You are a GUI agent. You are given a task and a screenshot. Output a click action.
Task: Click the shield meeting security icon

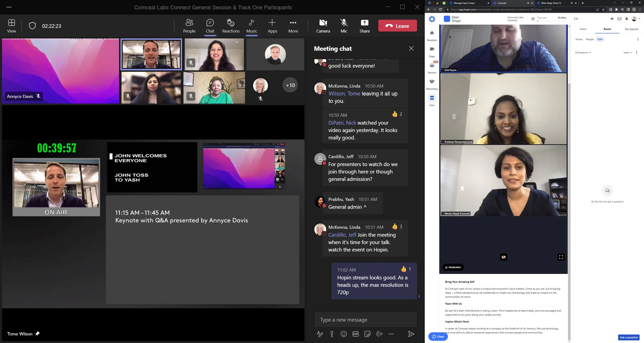[32, 26]
